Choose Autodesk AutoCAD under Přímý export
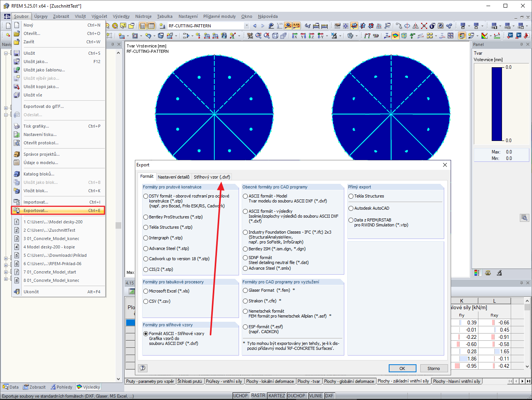 (351, 208)
